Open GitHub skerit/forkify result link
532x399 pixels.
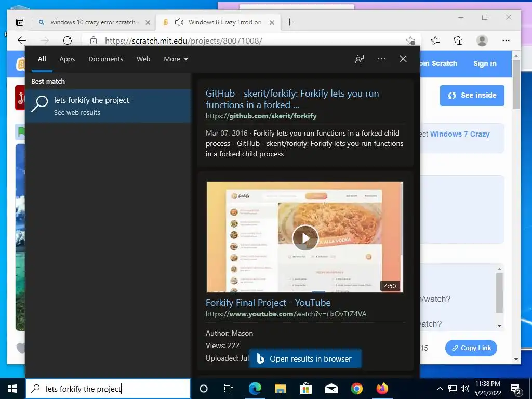coord(292,99)
